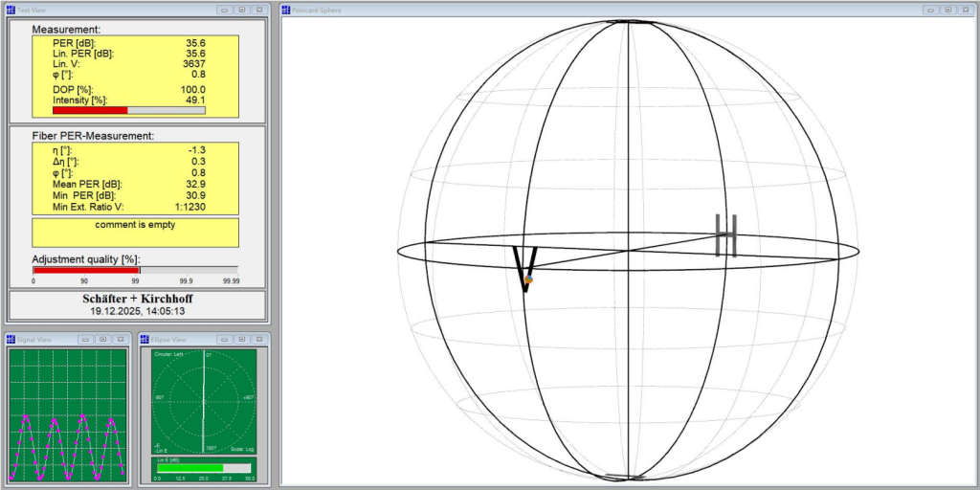Click the 'comment is empty' field
The width and height of the screenshot is (980, 490).
(135, 233)
